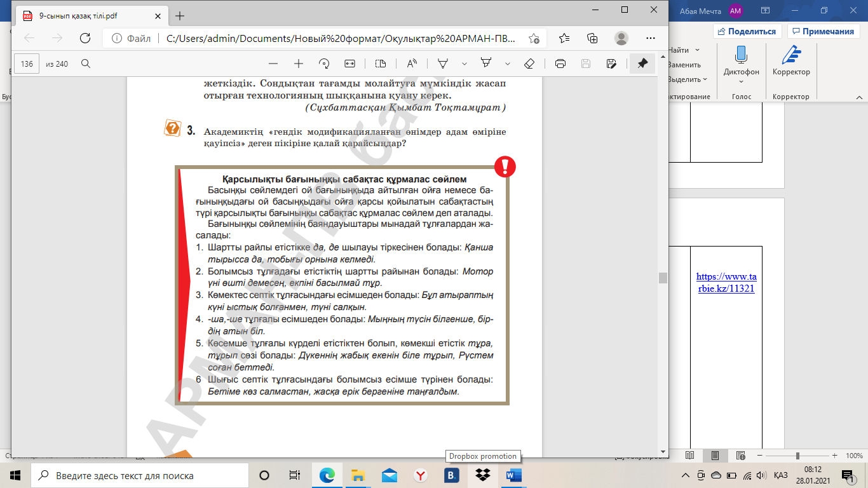
Task: Show hidden system tray icons
Action: (686, 475)
